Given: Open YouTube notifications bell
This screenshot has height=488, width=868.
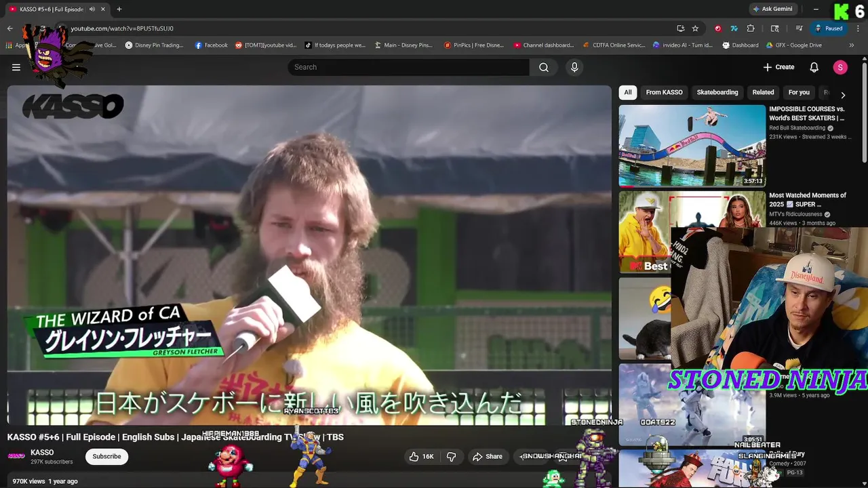Looking at the screenshot, I should click(x=814, y=67).
